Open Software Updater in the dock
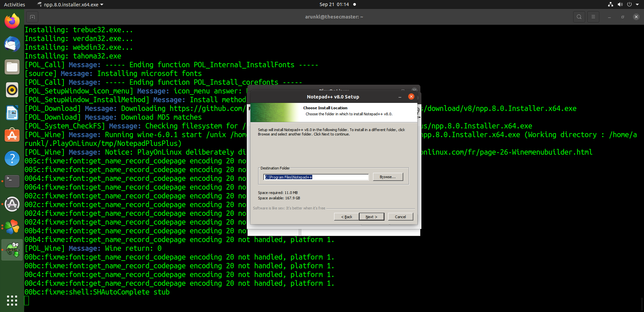Viewport: 644px width, 312px height. [x=12, y=204]
